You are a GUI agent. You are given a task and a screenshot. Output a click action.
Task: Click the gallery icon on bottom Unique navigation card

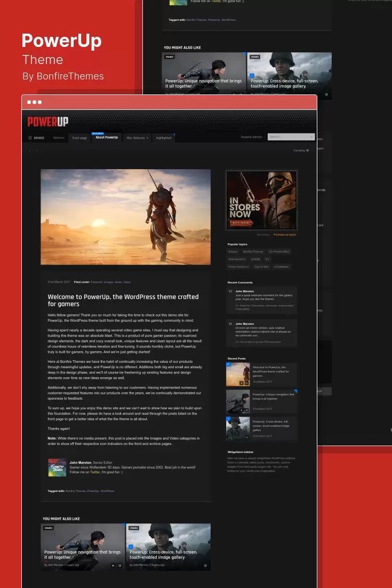tap(120, 566)
